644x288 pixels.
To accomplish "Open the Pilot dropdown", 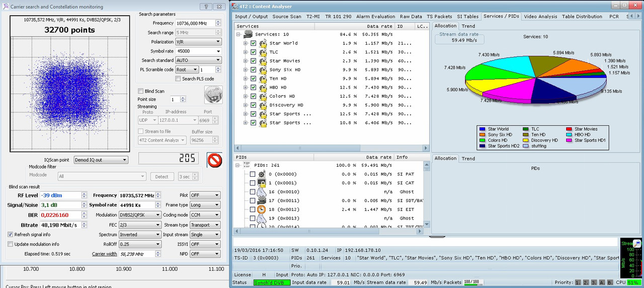I will tap(205, 195).
